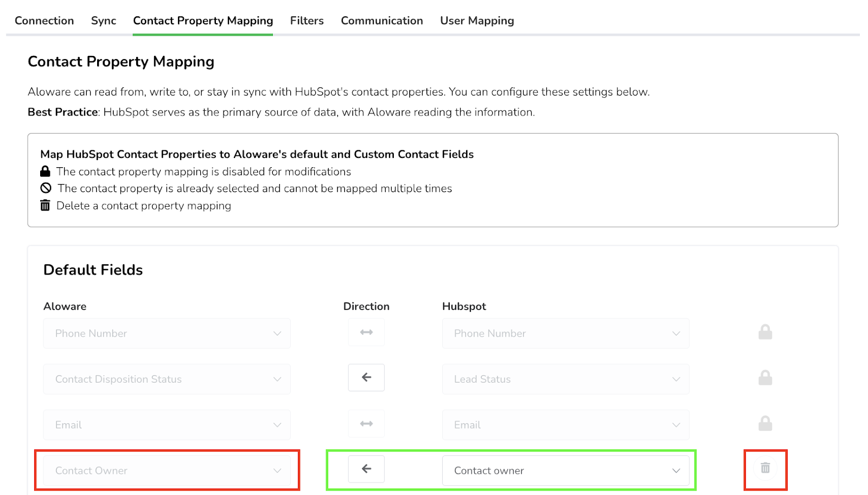The width and height of the screenshot is (868, 495).
Task: Click the lock icon in the Phone Number row
Action: pos(765,332)
